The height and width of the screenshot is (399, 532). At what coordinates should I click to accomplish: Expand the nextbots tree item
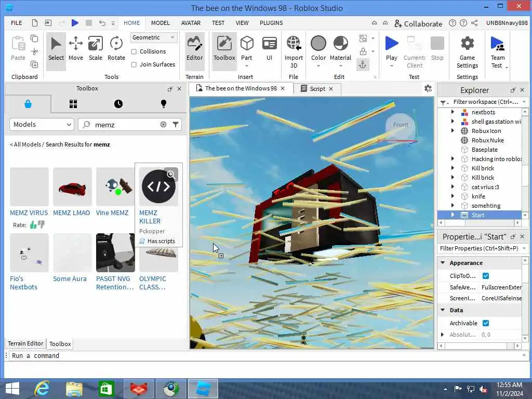click(x=453, y=112)
